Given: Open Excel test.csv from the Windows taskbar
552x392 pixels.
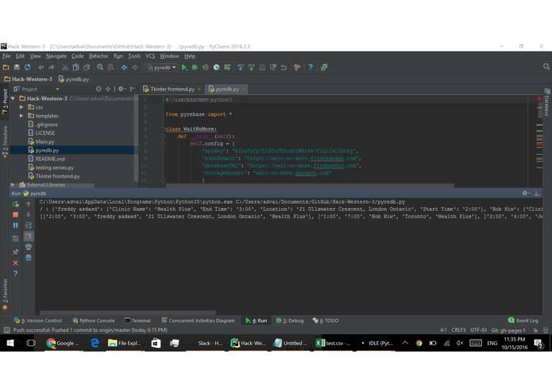Looking at the screenshot, I should [x=333, y=343].
